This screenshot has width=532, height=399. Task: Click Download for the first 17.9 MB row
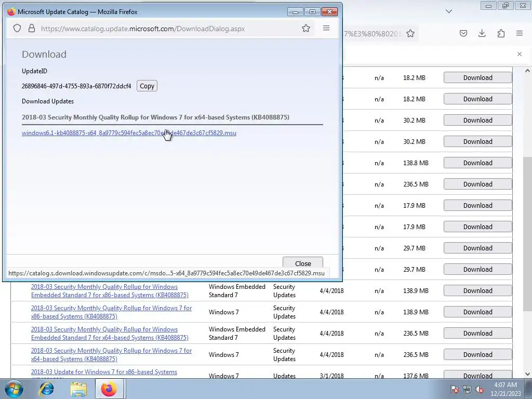478,206
